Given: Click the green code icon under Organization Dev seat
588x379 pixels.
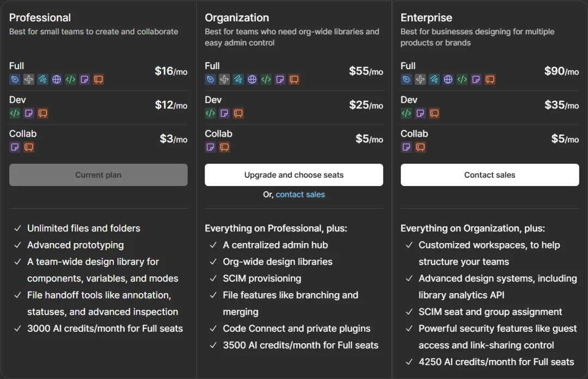Looking at the screenshot, I should (x=210, y=113).
